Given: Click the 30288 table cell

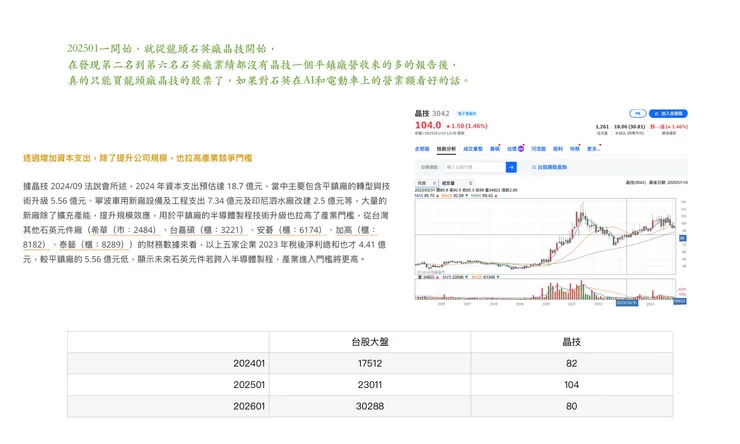Looking at the screenshot, I should tap(370, 406).
